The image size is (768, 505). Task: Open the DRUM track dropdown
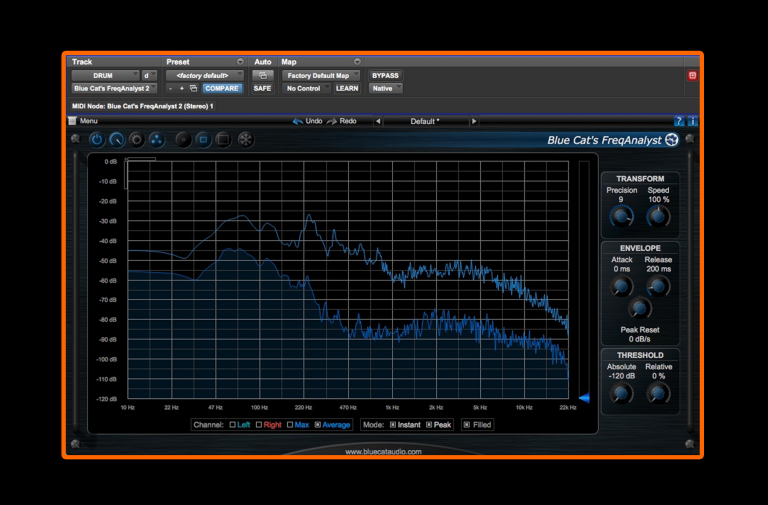105,75
